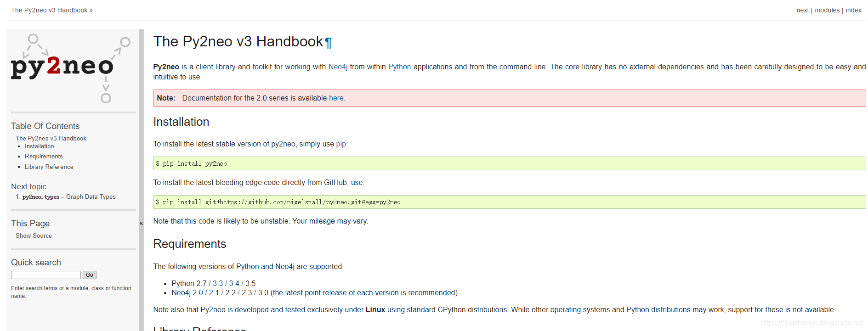The width and height of the screenshot is (868, 331).
Task: Click the pilcrow permalink after the Handbook heading
Action: [328, 42]
